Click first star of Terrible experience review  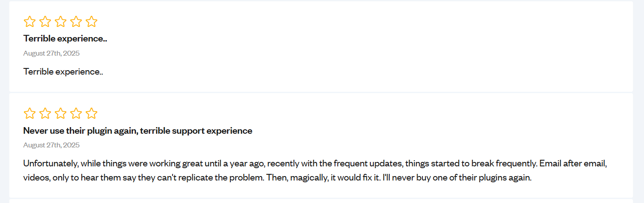[x=30, y=22]
